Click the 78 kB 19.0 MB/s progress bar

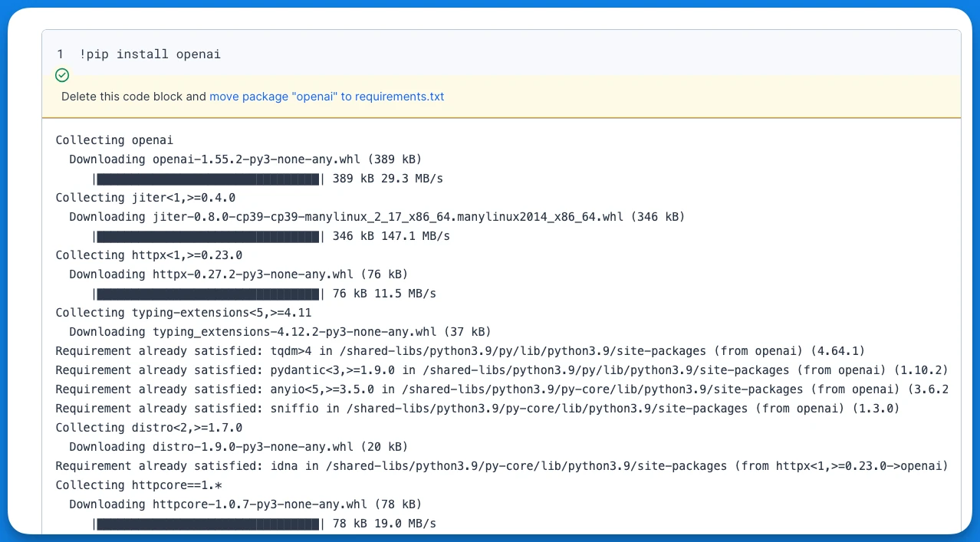209,524
